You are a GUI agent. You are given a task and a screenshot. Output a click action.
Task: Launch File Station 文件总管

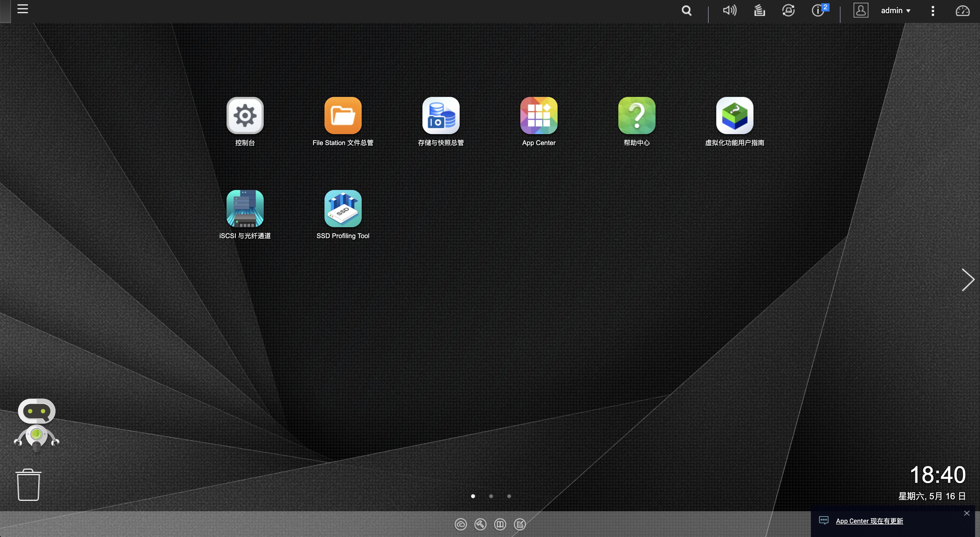[343, 116]
